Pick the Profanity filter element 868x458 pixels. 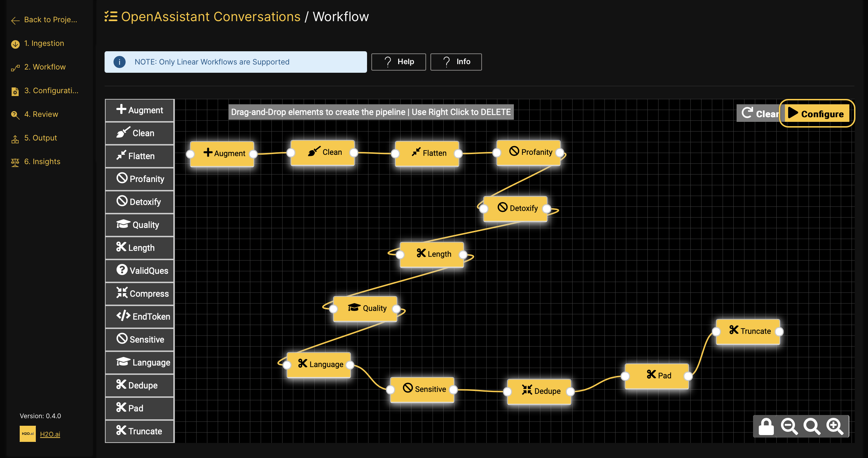pos(139,179)
